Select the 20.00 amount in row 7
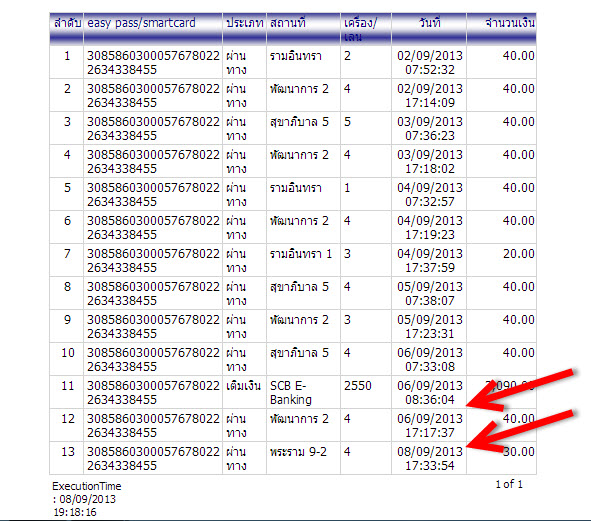The height and width of the screenshot is (521, 591). pyautogui.click(x=519, y=254)
